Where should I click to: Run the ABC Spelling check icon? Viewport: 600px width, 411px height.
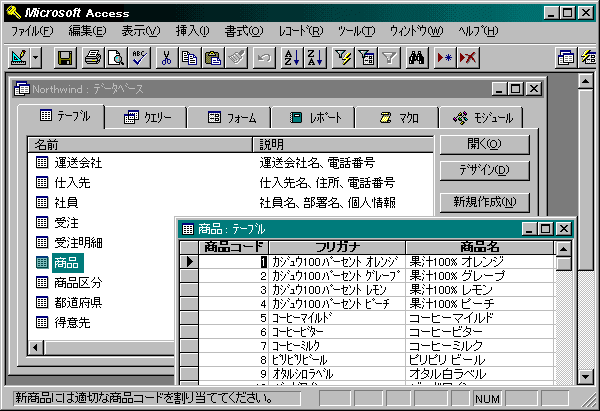point(139,58)
